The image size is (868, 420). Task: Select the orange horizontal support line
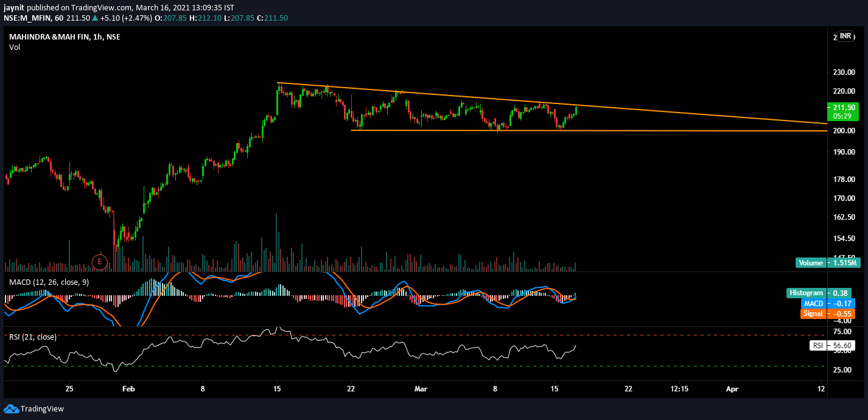(x=589, y=130)
